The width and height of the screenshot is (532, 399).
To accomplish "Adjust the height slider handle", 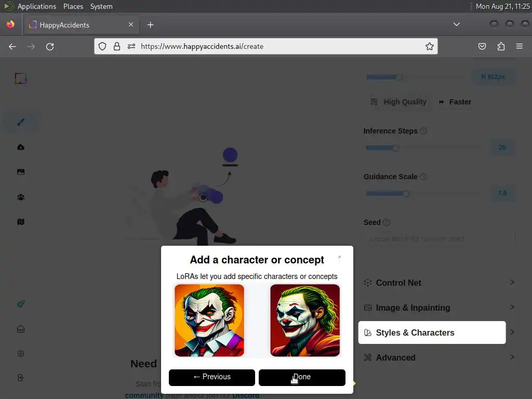I will (400, 77).
